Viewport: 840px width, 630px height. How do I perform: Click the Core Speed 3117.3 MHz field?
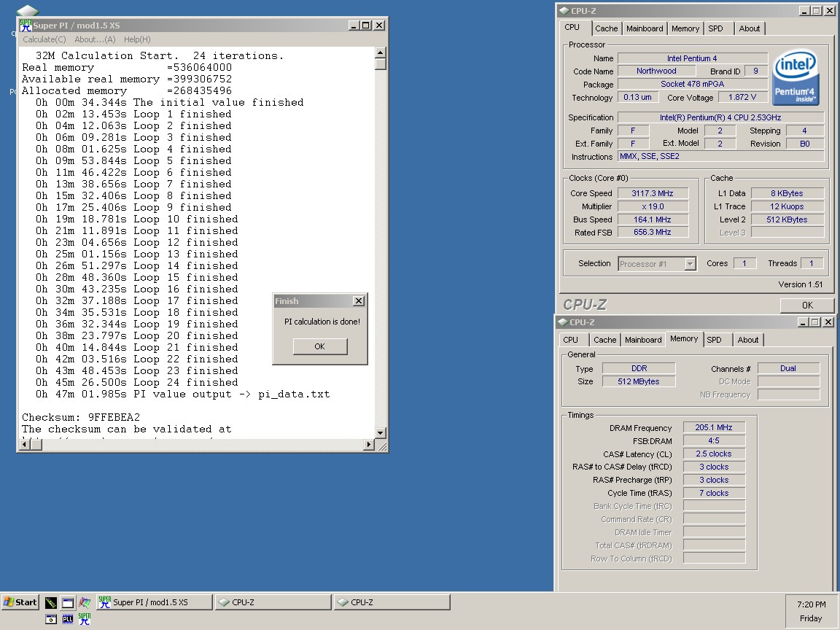(653, 193)
